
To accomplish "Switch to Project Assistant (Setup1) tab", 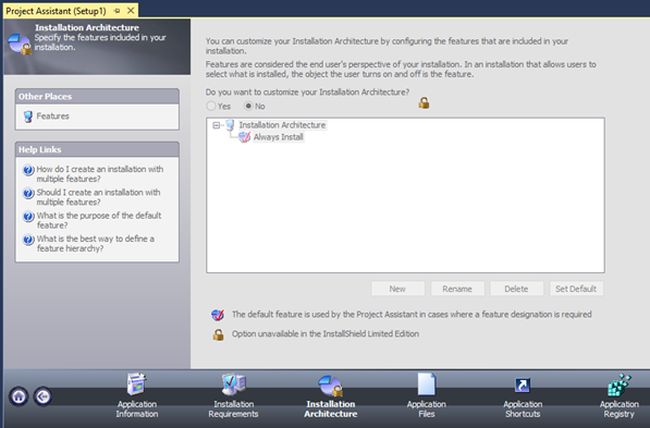I will coord(56,11).
